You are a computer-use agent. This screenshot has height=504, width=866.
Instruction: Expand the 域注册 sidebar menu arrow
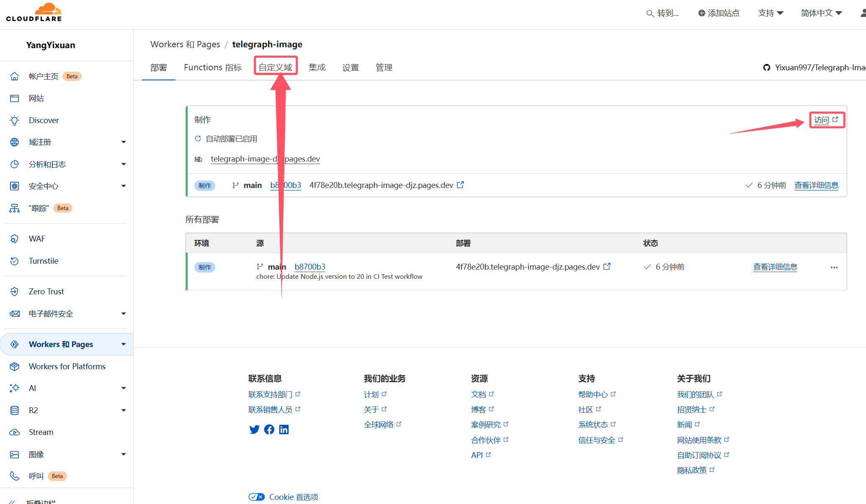(x=124, y=142)
